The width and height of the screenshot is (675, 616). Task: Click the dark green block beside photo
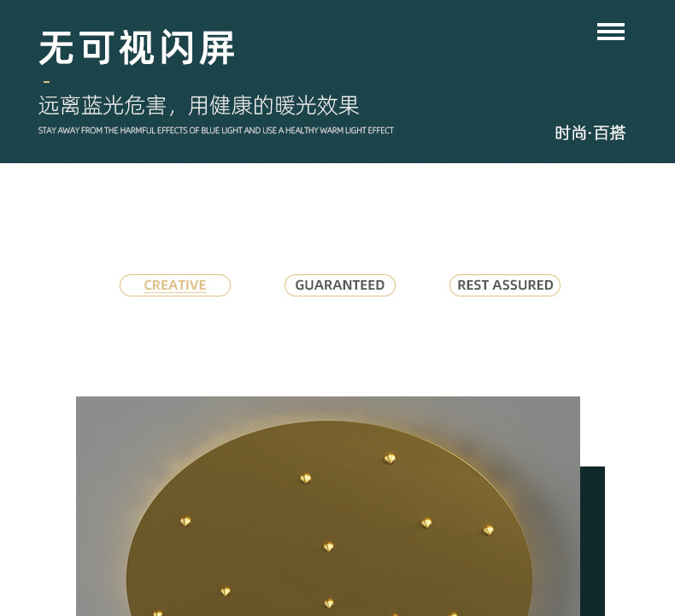[x=592, y=541]
